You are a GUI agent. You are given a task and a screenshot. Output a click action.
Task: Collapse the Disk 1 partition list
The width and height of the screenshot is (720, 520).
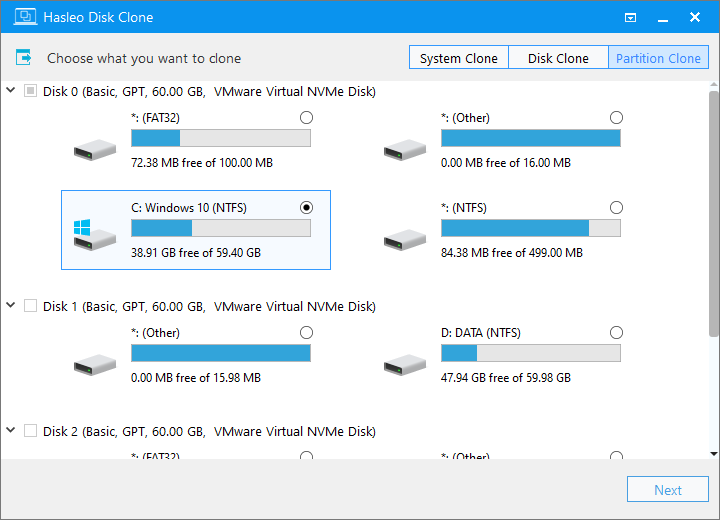[x=11, y=305]
